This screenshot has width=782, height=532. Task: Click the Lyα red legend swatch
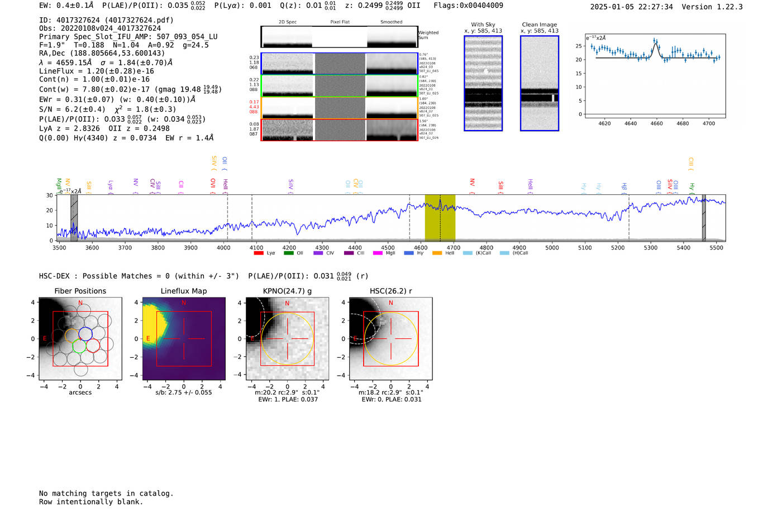tap(259, 253)
